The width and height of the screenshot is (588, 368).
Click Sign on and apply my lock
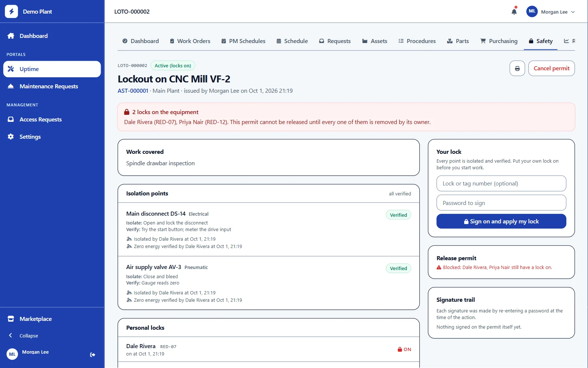(501, 222)
